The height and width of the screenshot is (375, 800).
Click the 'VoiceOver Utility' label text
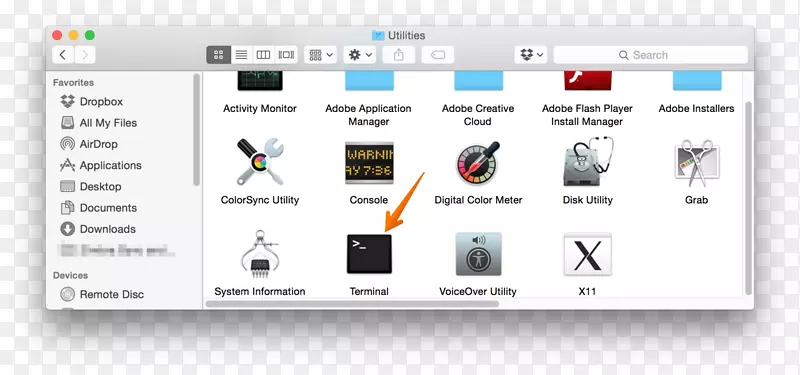tap(478, 291)
